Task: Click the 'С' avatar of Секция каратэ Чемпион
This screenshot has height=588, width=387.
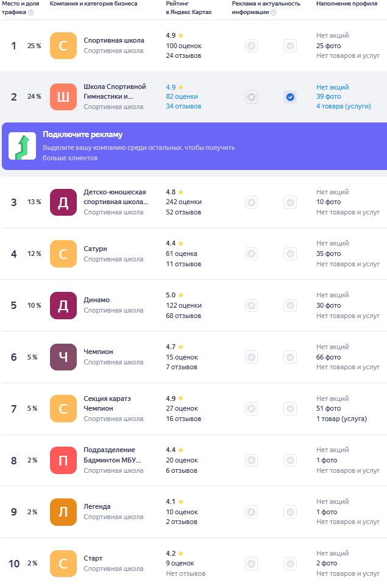Action: [63, 408]
